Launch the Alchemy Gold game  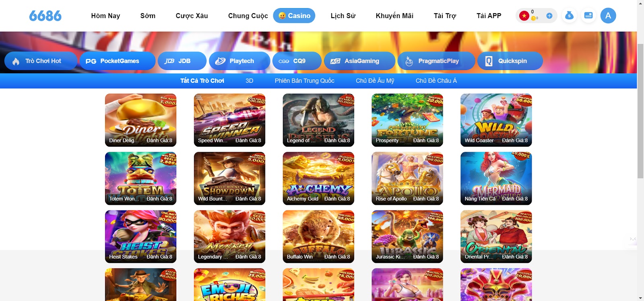pyautogui.click(x=318, y=178)
